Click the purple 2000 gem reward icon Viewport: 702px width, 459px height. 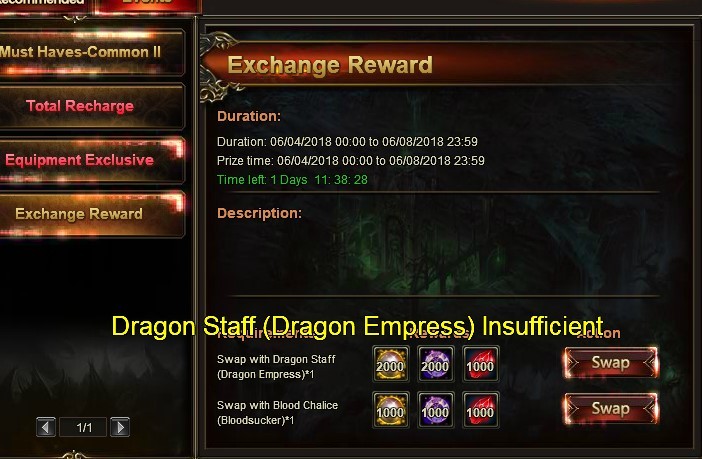(436, 364)
